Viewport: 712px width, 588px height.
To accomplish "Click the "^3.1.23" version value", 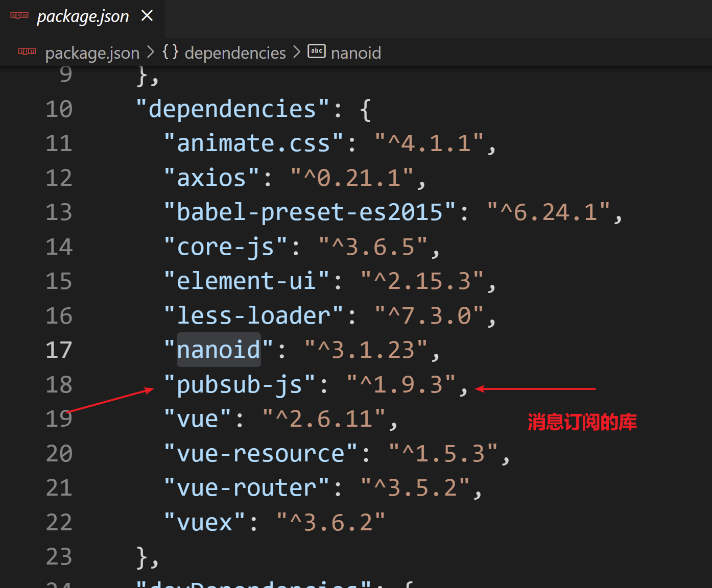I will (x=366, y=350).
